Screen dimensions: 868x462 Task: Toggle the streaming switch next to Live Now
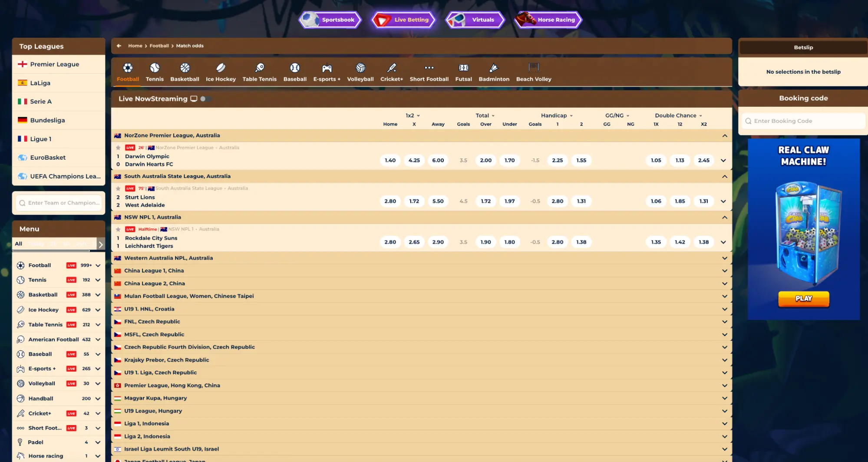pos(205,99)
